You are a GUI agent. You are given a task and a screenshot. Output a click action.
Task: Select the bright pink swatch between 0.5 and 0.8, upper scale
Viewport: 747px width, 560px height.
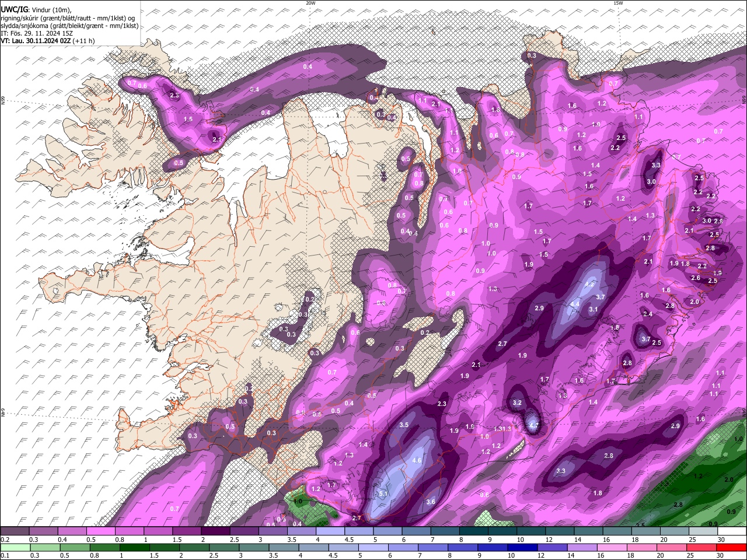click(100, 531)
